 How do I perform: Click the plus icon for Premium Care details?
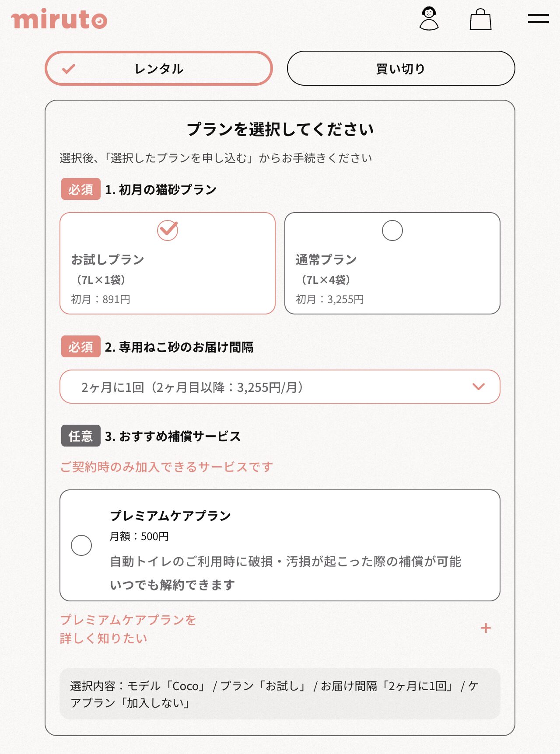click(x=486, y=628)
